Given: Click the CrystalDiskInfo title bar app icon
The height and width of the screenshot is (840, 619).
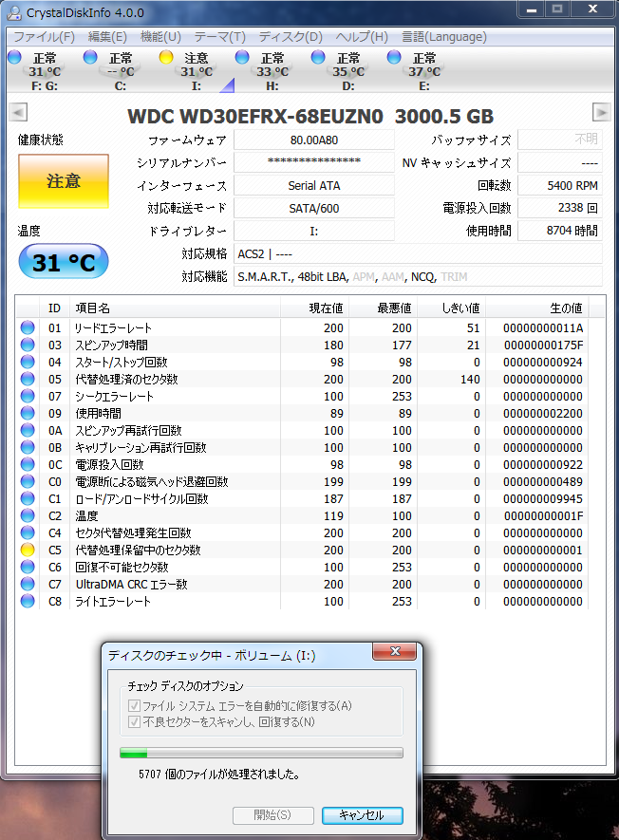Looking at the screenshot, I should [14, 13].
